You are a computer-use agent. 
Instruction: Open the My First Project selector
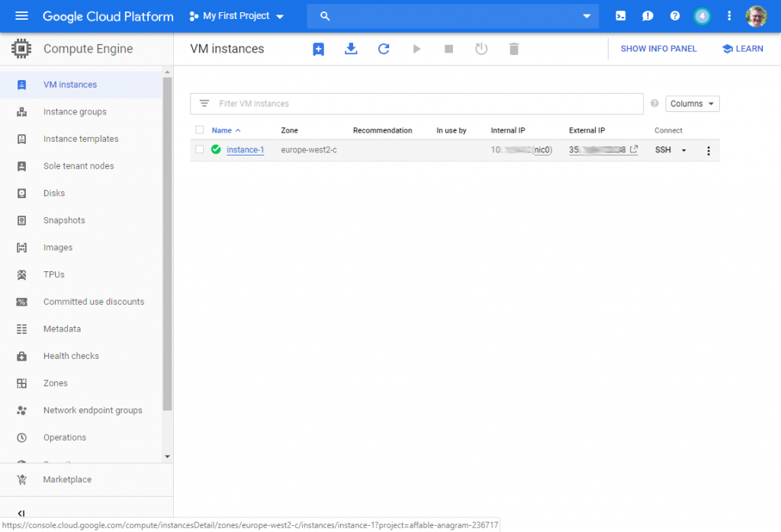click(236, 16)
